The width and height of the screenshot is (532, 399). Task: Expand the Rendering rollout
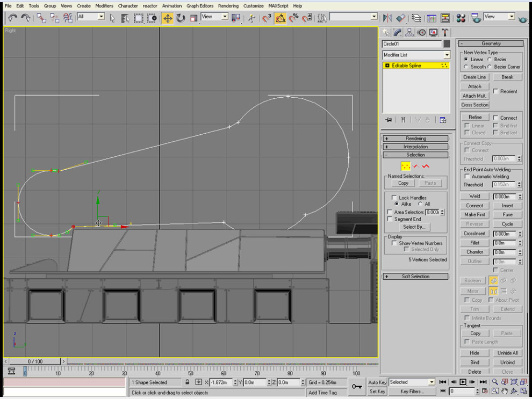click(x=415, y=138)
